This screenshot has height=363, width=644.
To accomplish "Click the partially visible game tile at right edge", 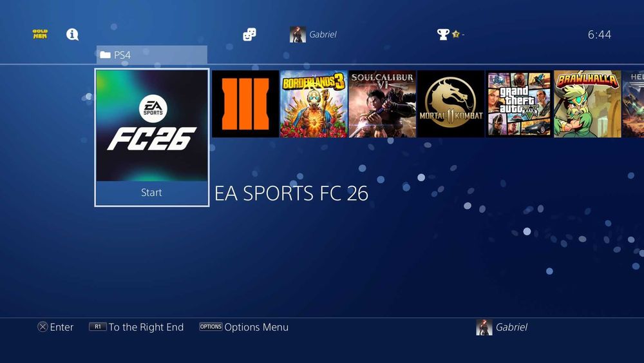I will (633, 104).
